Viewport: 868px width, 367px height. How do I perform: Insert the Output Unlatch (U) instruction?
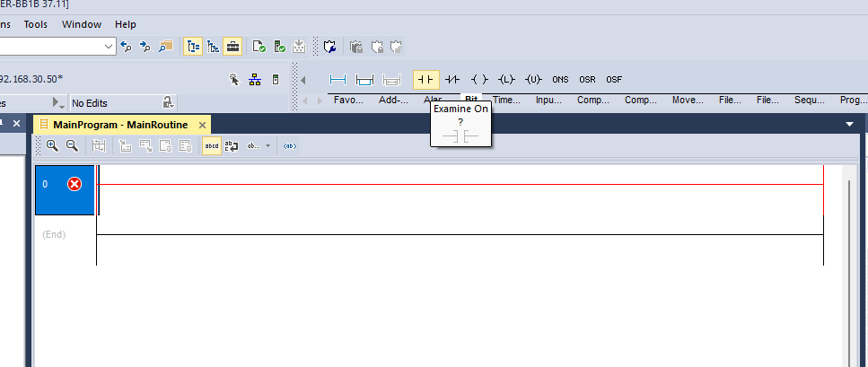click(x=533, y=79)
